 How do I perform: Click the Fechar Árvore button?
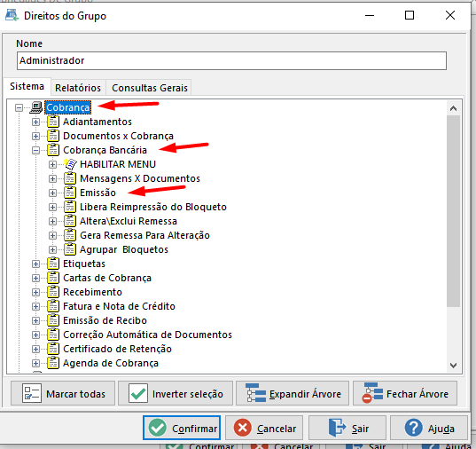click(x=405, y=393)
